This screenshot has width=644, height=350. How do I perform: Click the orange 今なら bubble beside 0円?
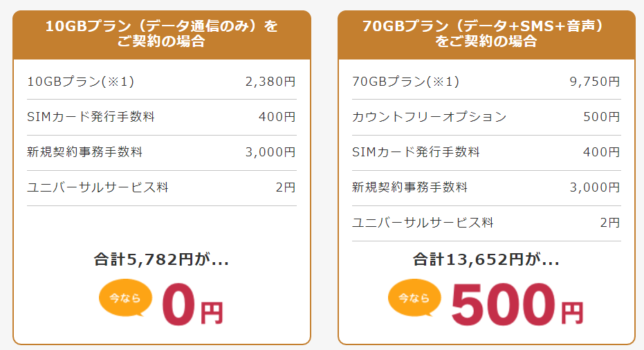point(125,298)
